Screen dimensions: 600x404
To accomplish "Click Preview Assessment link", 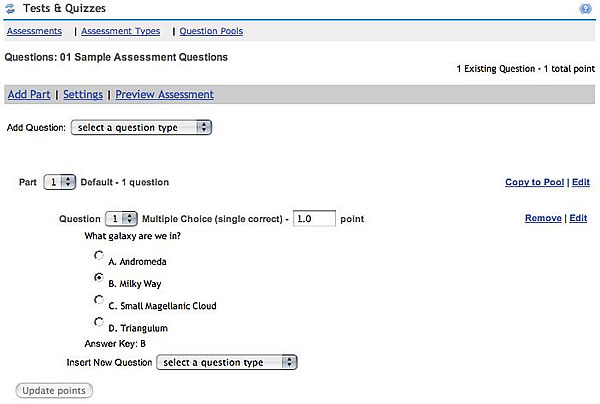I will pos(165,94).
